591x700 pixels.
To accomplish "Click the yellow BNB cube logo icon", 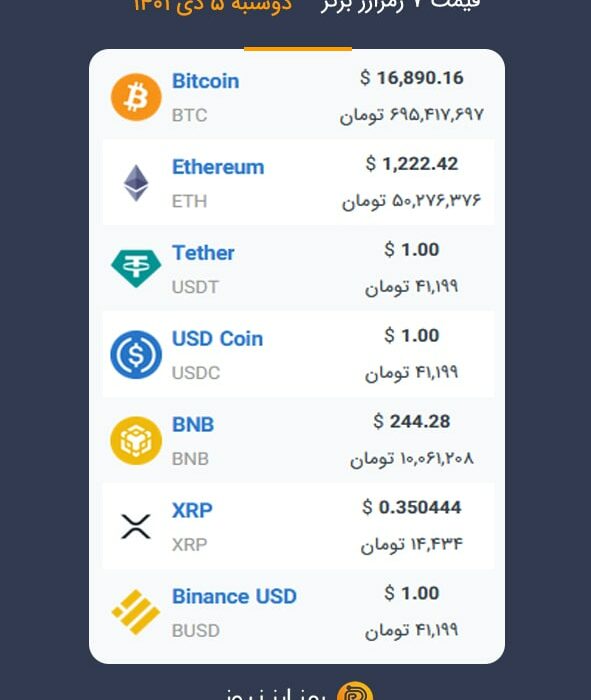I will tap(136, 441).
